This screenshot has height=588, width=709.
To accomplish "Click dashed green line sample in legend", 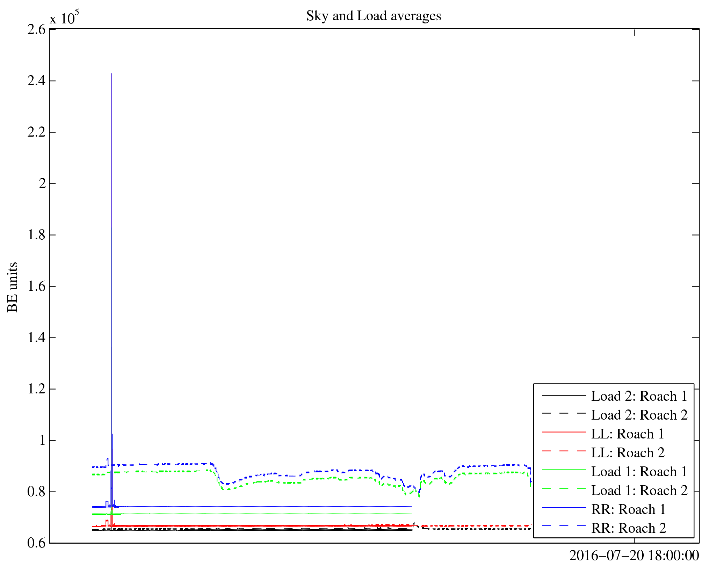I will [x=564, y=489].
